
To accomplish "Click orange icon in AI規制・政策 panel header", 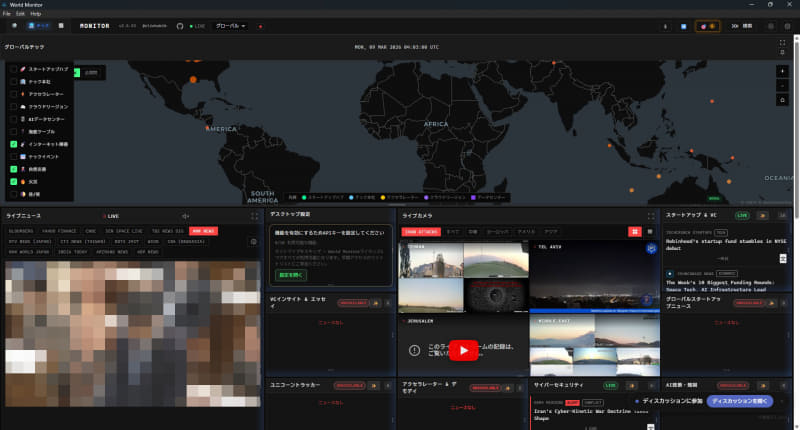I will [763, 386].
